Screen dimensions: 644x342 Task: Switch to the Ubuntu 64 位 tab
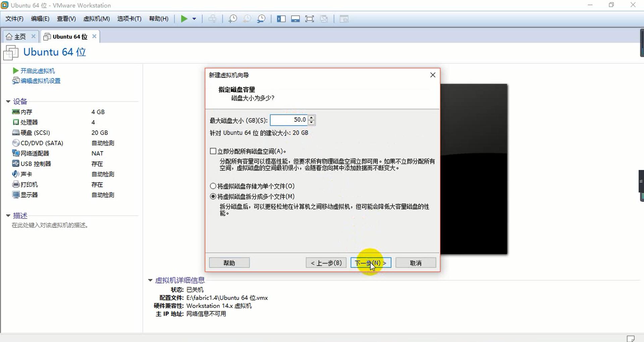pyautogui.click(x=70, y=37)
